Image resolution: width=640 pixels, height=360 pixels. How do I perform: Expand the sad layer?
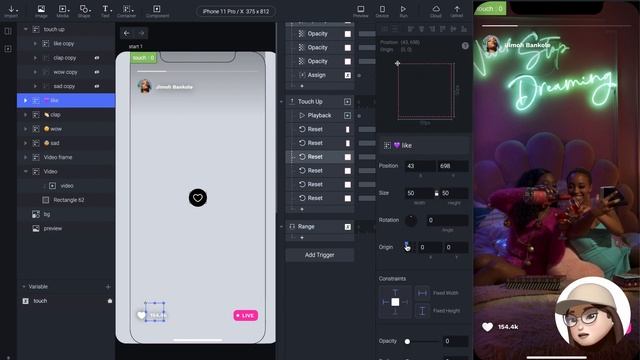coord(25,143)
